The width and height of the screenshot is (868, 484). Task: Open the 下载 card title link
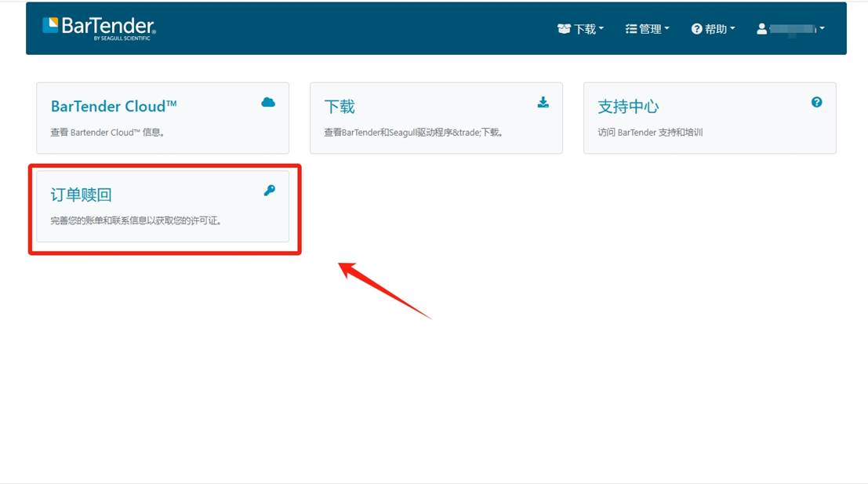click(x=340, y=107)
